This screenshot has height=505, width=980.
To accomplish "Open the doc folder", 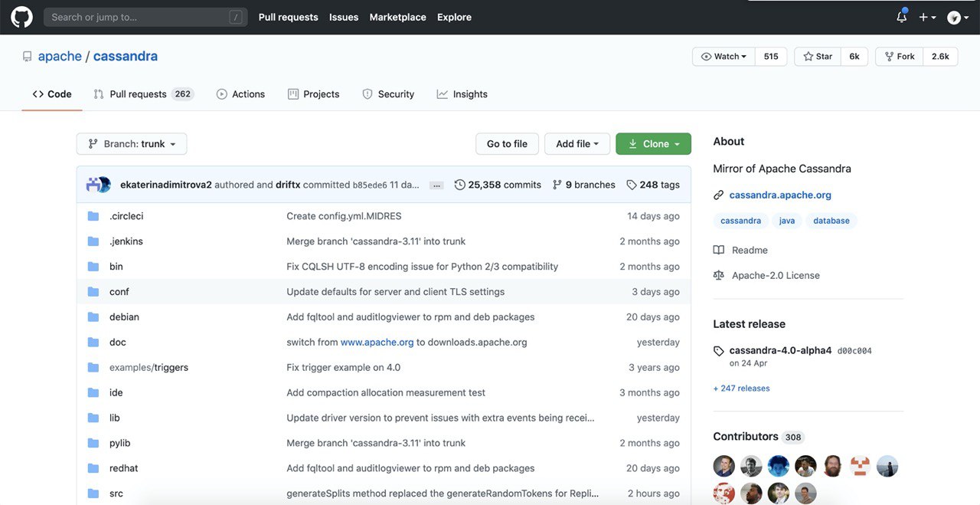I will (118, 343).
